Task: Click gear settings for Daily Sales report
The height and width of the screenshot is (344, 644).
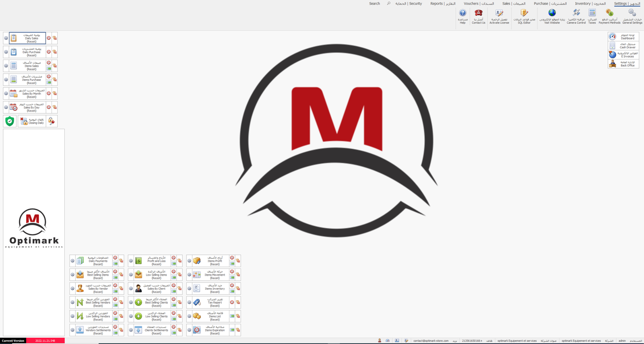Action: click(x=6, y=38)
